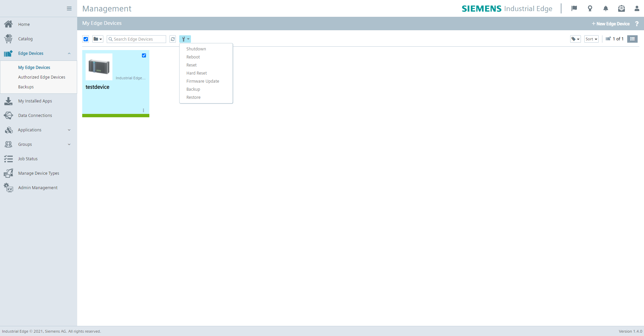Open the notifications bell icon
This screenshot has height=336, width=644.
605,9
